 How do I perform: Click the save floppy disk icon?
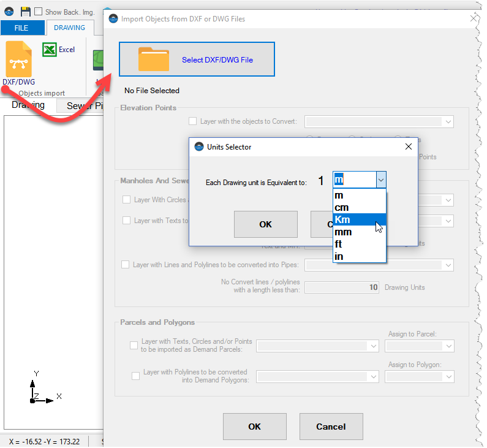pyautogui.click(x=26, y=12)
